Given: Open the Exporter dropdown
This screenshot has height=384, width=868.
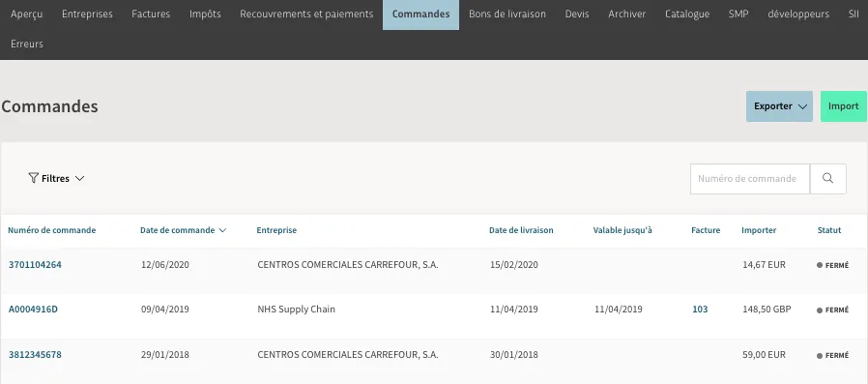Looking at the screenshot, I should tap(779, 106).
